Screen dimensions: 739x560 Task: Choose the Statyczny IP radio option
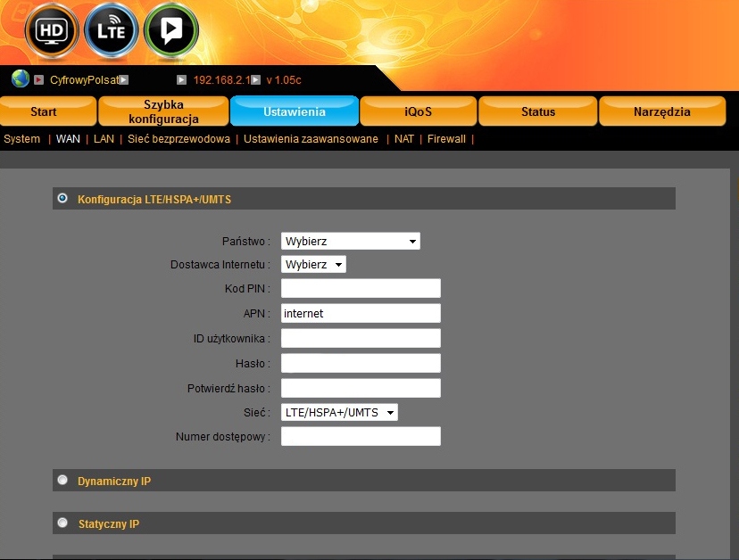click(62, 523)
